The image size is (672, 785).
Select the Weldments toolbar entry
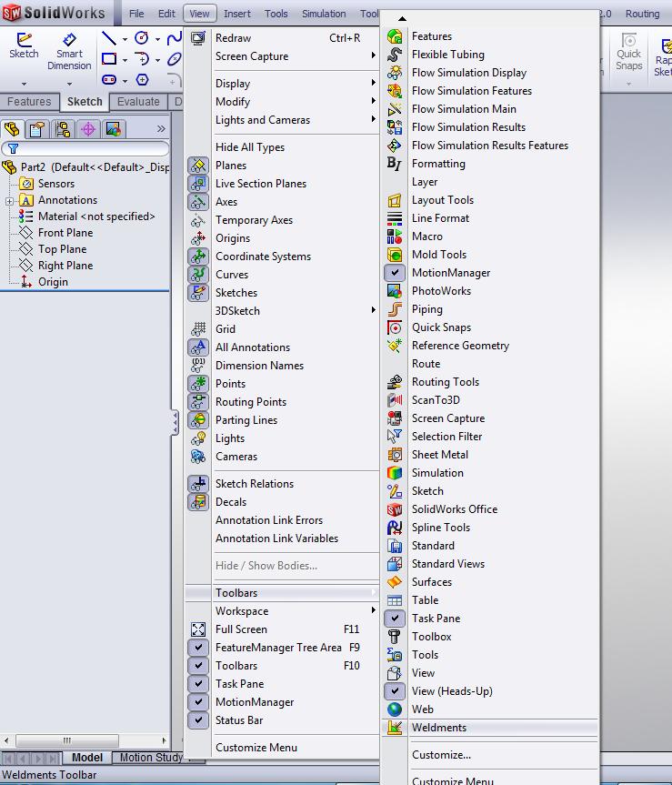point(490,728)
